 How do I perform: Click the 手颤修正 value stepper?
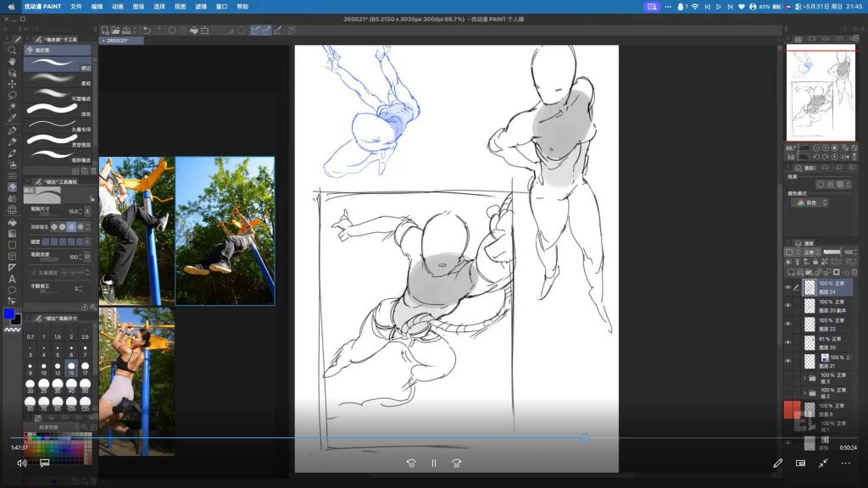point(81,289)
